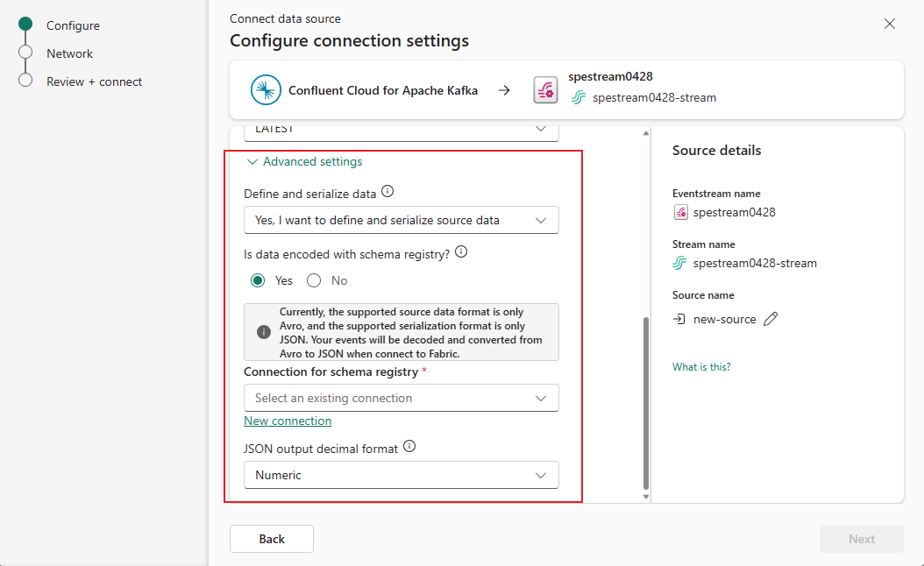Image resolution: width=924 pixels, height=566 pixels.
Task: Edit the source name with the pencil icon
Action: 771,319
